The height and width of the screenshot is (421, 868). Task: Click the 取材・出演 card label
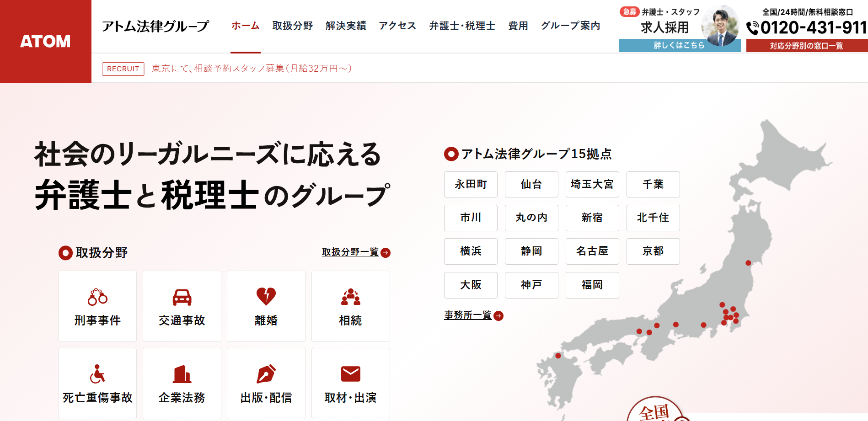pyautogui.click(x=351, y=398)
